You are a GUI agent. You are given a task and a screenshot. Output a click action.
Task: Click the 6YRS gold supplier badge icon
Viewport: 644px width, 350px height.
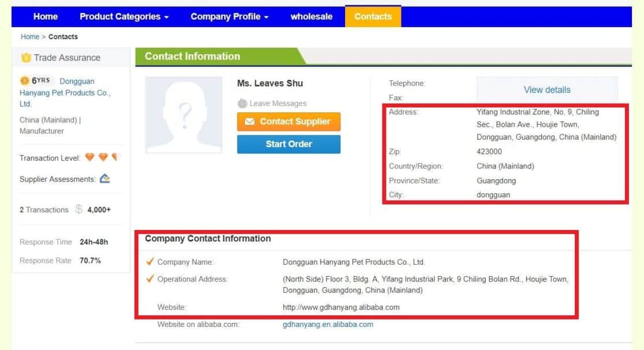[x=24, y=80]
